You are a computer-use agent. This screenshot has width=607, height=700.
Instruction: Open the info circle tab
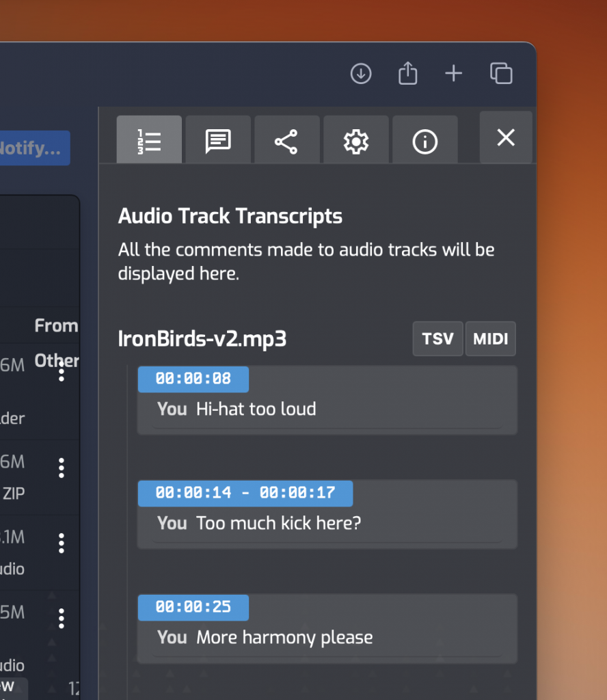424,140
